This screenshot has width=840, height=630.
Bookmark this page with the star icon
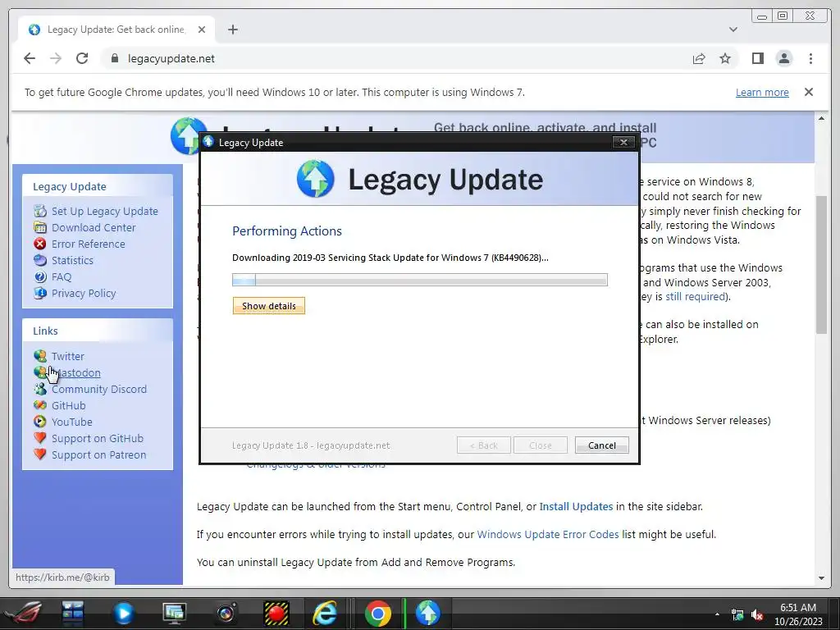pyautogui.click(x=725, y=58)
